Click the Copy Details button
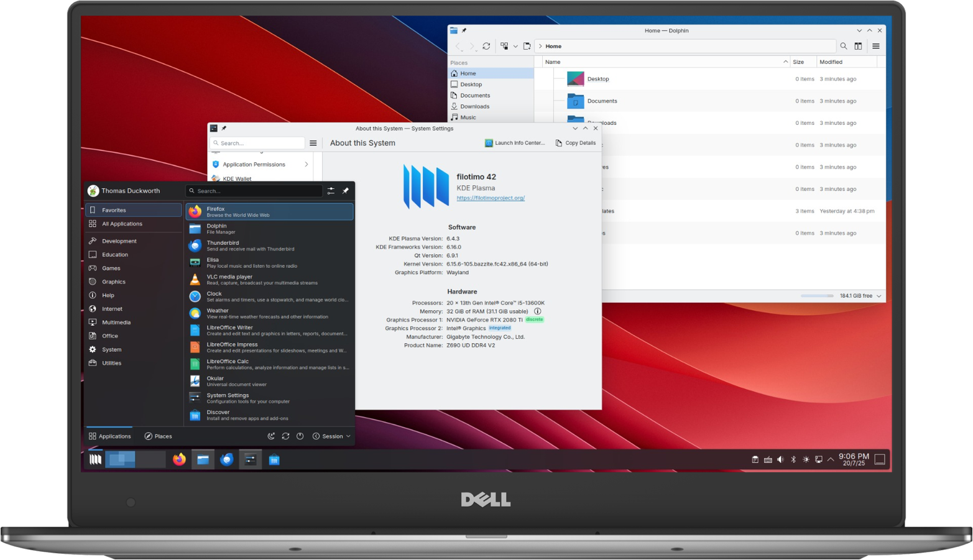The height and width of the screenshot is (560, 973). (x=575, y=143)
